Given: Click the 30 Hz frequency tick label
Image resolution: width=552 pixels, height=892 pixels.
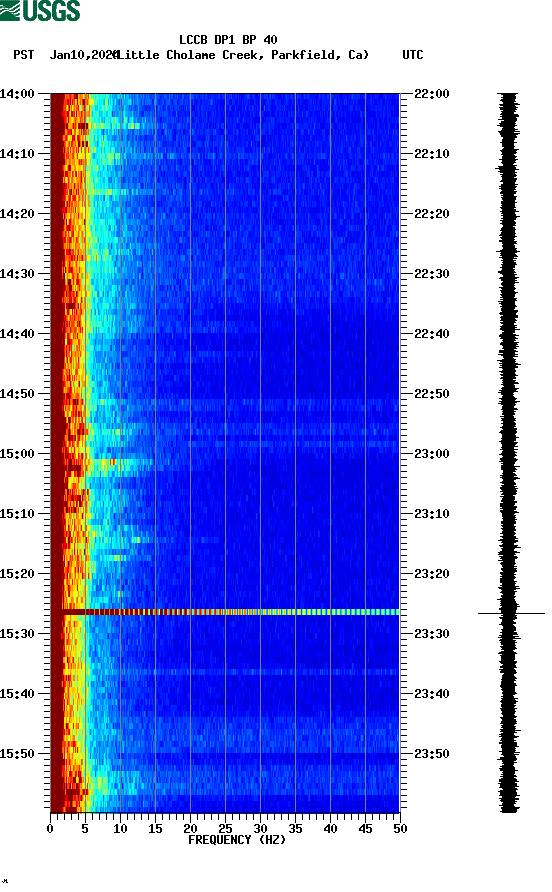Looking at the screenshot, I should click(x=260, y=829).
